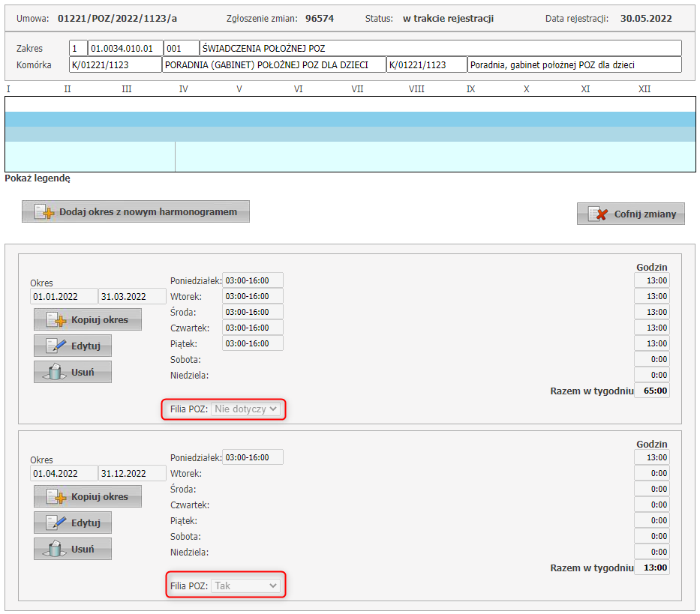Click Kopiuj okres icon for period 01.01.2022
Screen dimensions: 700x614
tap(57, 320)
